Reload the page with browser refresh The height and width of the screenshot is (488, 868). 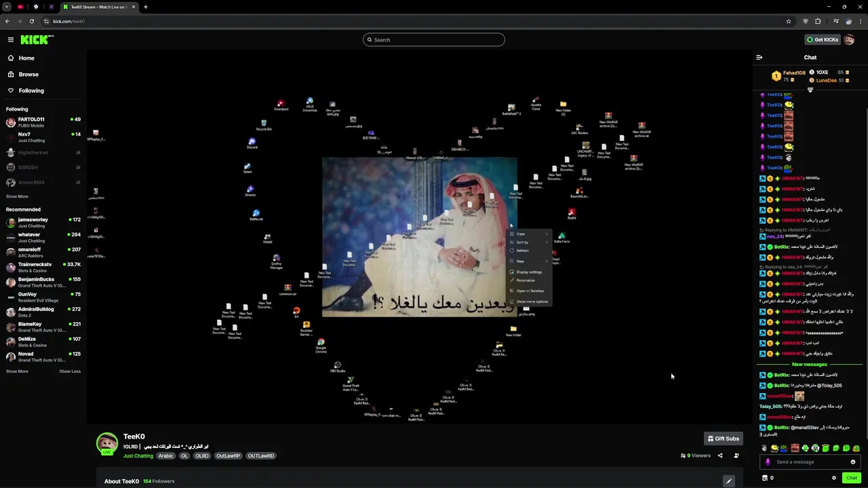click(x=31, y=21)
